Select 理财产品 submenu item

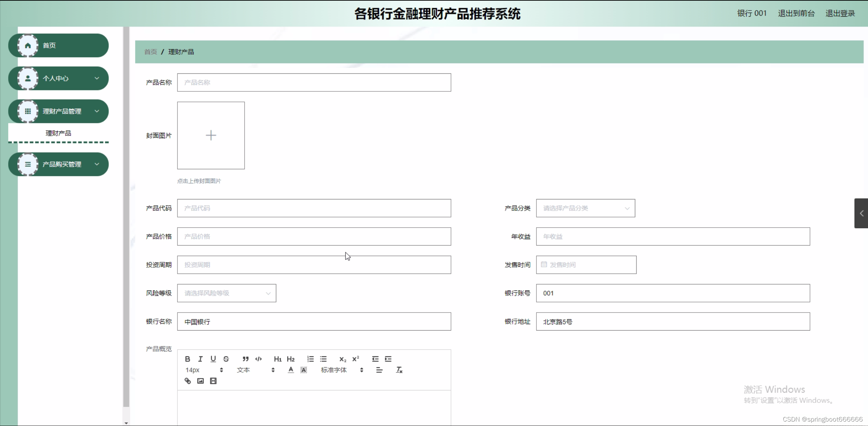[58, 133]
